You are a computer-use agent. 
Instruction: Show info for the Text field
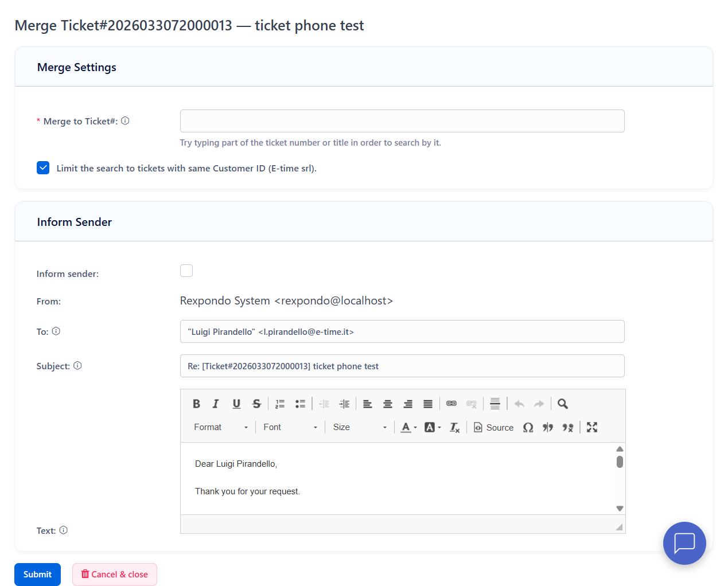click(64, 530)
